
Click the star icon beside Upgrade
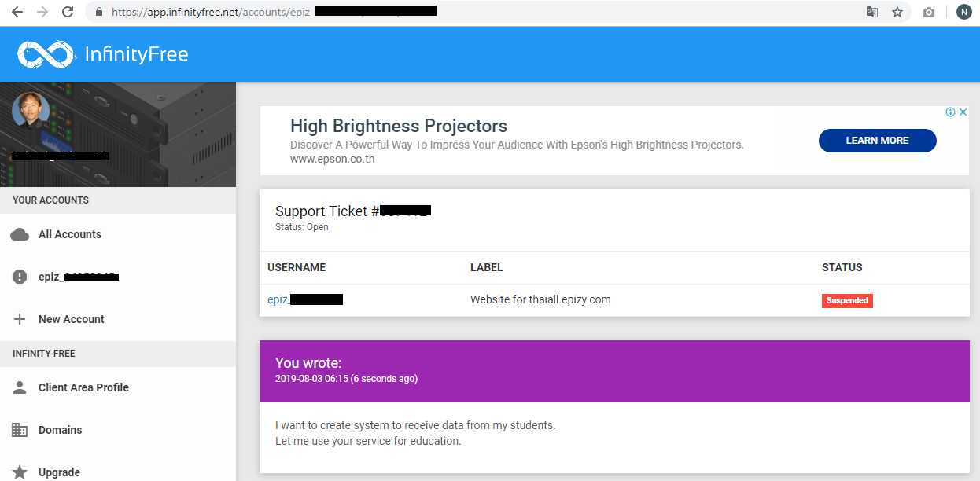tap(20, 472)
